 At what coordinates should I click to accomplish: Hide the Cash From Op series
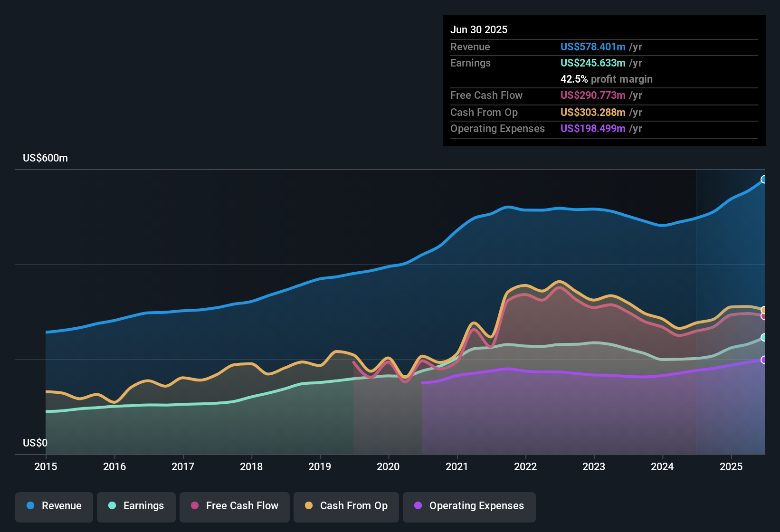pos(346,507)
